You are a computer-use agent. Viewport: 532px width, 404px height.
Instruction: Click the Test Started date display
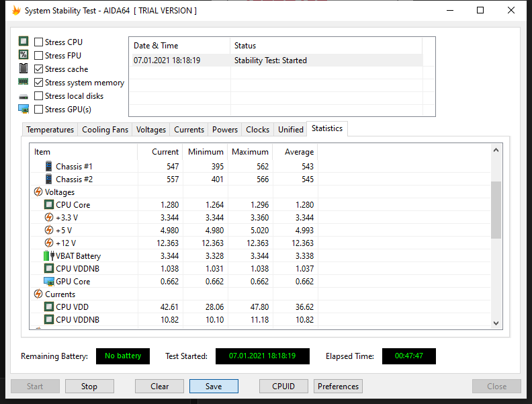pyautogui.click(x=262, y=356)
